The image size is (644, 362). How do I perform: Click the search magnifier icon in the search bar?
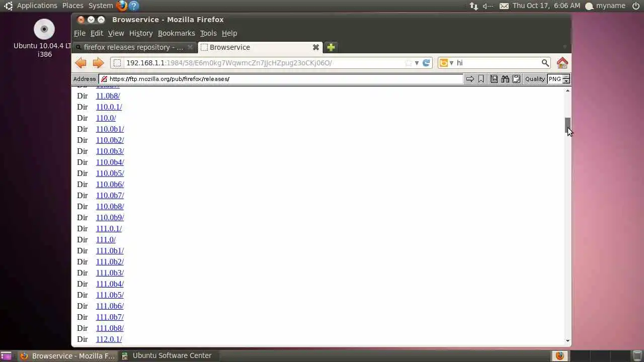coord(545,63)
